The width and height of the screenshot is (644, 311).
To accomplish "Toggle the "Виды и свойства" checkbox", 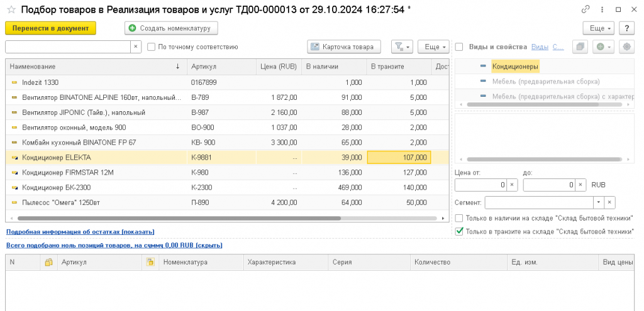I will 459,46.
